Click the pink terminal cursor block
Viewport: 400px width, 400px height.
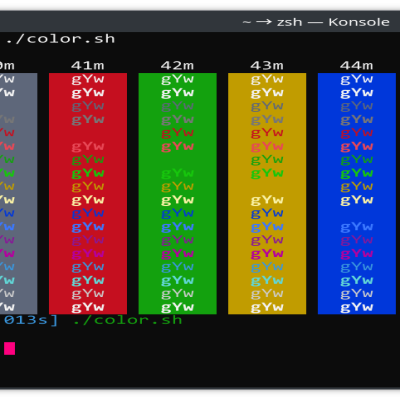(10, 348)
